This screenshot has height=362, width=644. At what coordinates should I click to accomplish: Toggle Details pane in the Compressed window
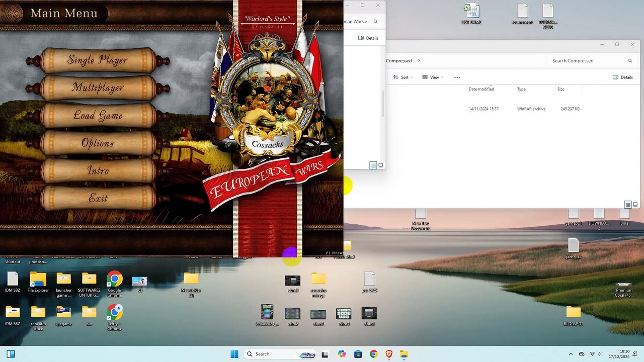pos(623,77)
